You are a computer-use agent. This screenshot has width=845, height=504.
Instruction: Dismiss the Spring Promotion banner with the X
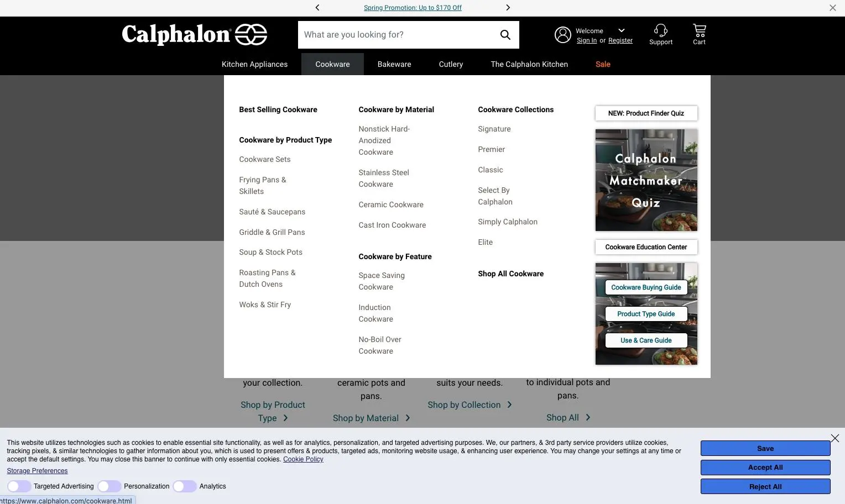pos(832,7)
